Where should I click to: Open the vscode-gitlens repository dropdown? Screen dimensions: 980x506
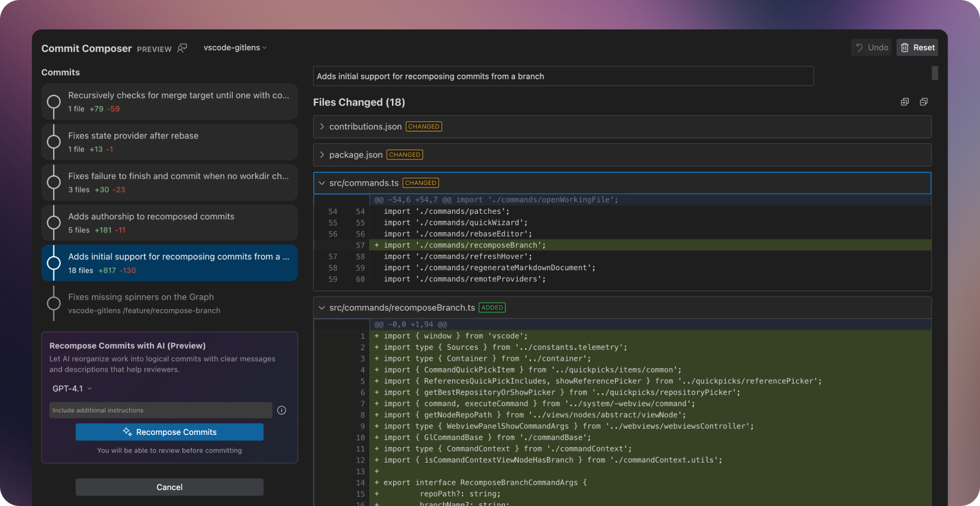click(x=235, y=48)
